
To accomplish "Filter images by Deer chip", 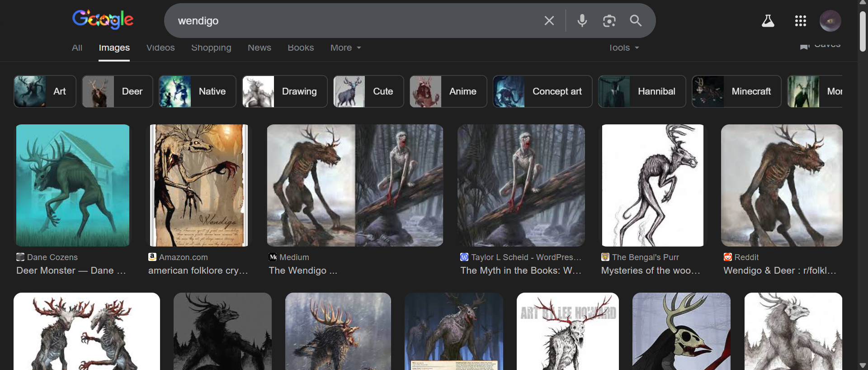I will pos(118,91).
